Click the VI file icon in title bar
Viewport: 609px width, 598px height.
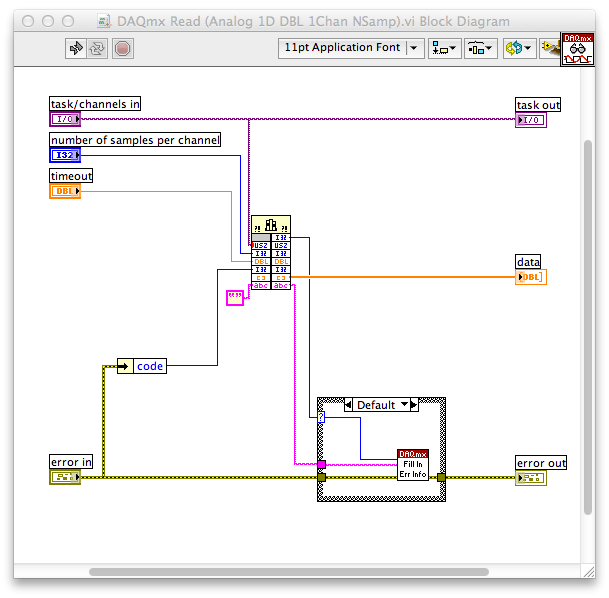click(104, 21)
